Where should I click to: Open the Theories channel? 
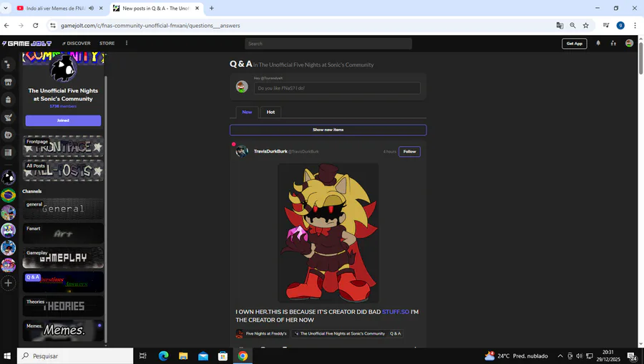pos(63,306)
